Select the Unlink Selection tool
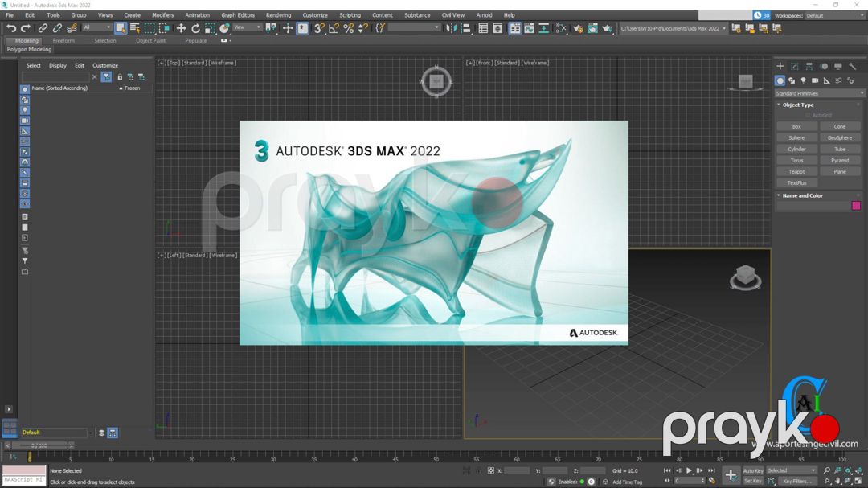Image resolution: width=868 pixels, height=488 pixels. [57, 28]
